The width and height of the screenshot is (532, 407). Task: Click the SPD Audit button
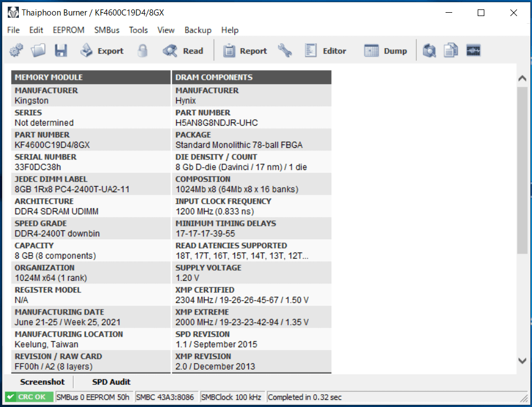pyautogui.click(x=111, y=382)
